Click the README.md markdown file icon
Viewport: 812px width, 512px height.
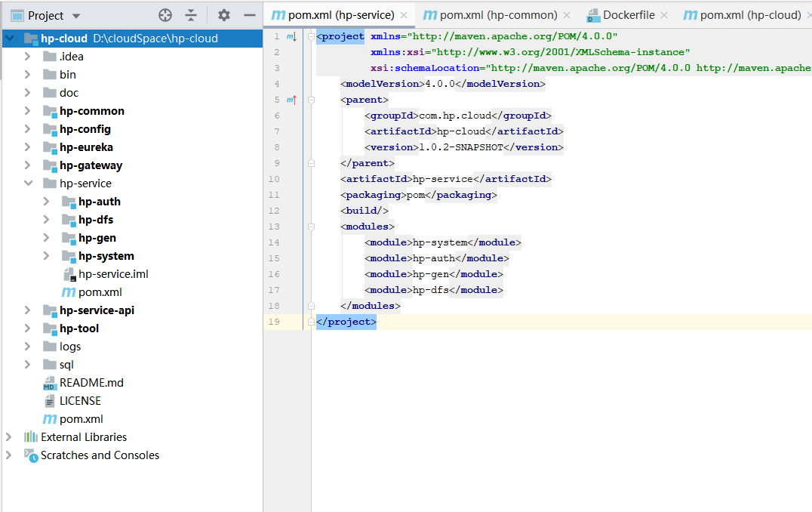[x=49, y=383]
